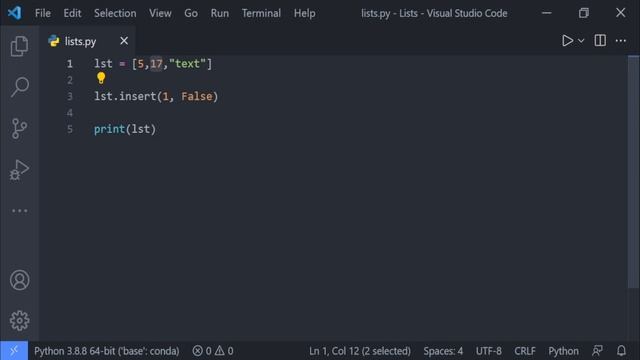Show additional views ellipsis in activity bar
Screen dimensions: 640x360
[x=19, y=211]
